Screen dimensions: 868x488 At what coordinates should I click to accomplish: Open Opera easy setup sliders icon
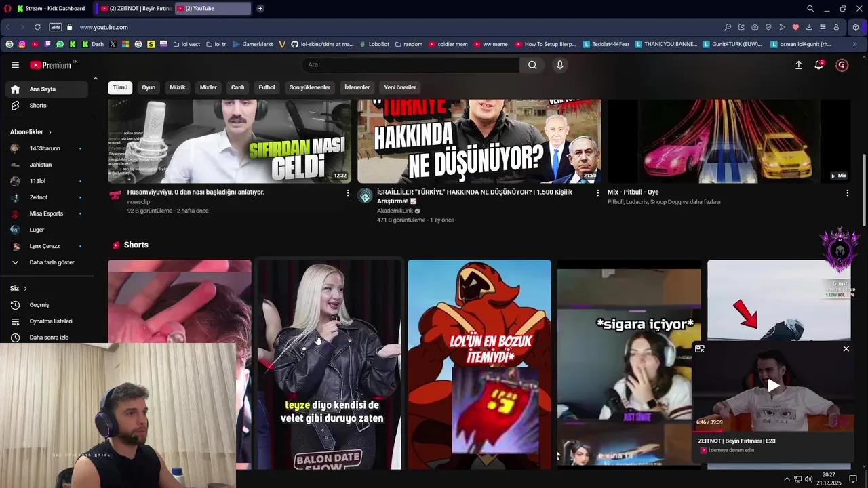pyautogui.click(x=823, y=27)
